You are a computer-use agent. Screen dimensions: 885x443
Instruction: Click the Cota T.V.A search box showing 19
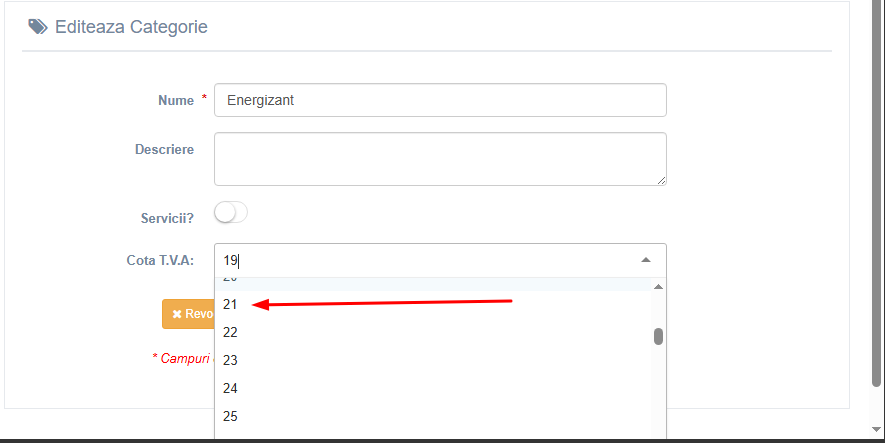click(429, 260)
